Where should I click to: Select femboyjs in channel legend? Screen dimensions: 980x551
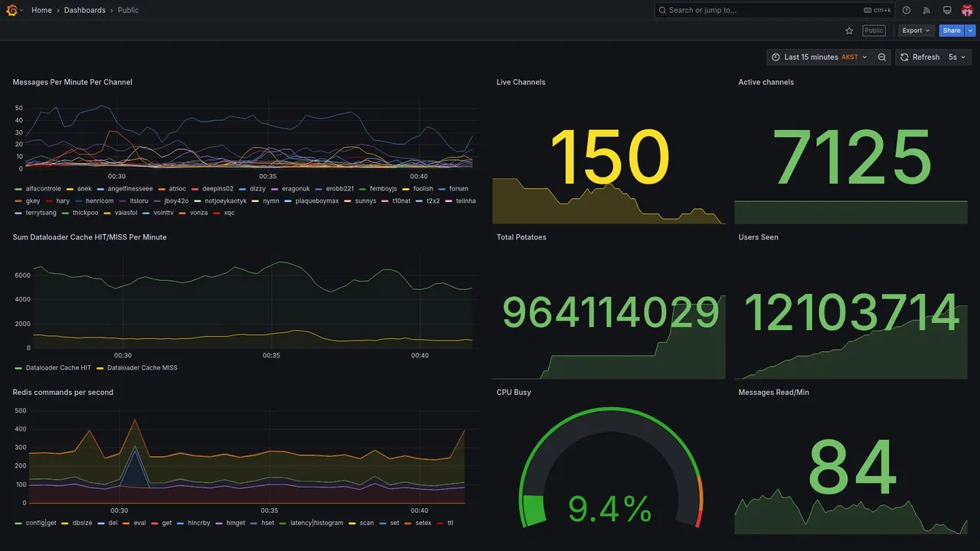[384, 189]
